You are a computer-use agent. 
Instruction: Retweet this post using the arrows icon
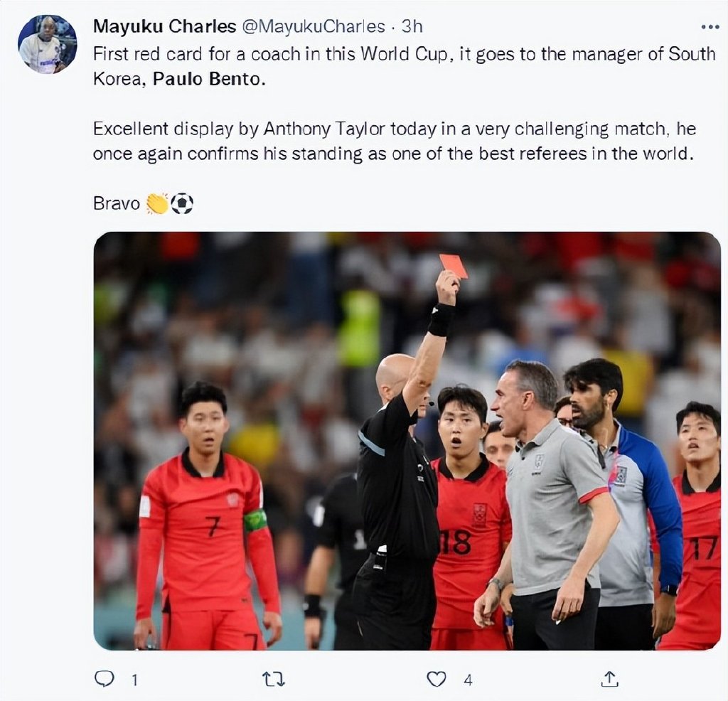[274, 680]
